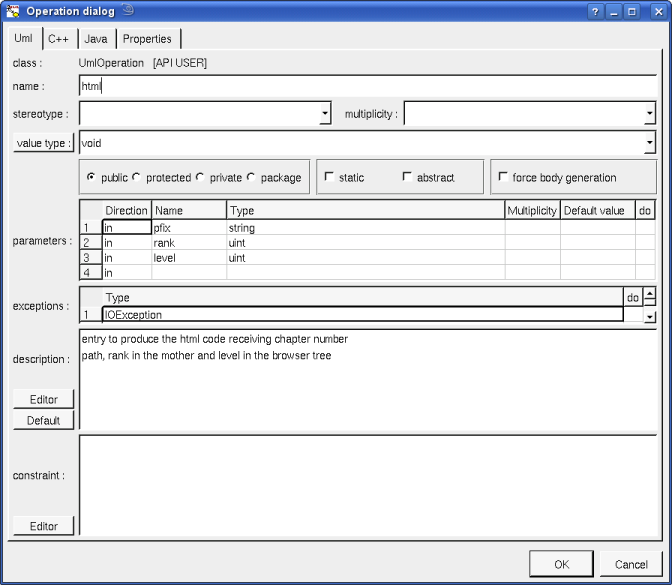Click the Multiplicity column header in parameters
This screenshot has height=585, width=672.
point(532,210)
